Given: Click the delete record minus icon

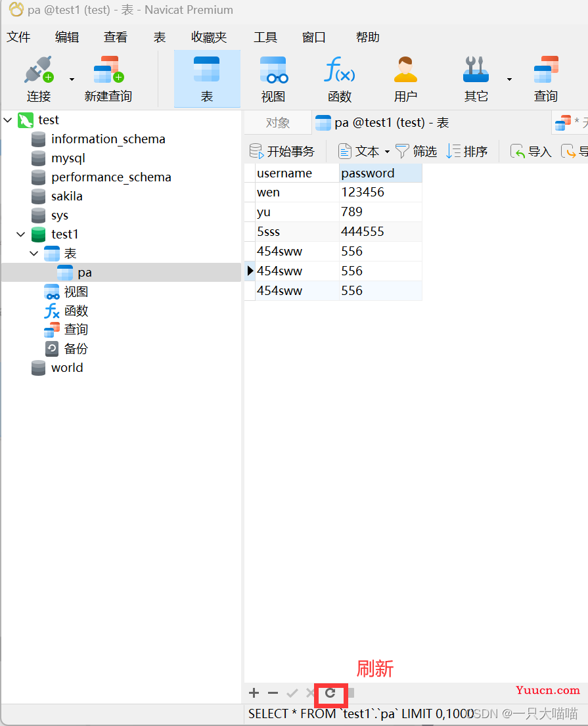Looking at the screenshot, I should click(273, 692).
